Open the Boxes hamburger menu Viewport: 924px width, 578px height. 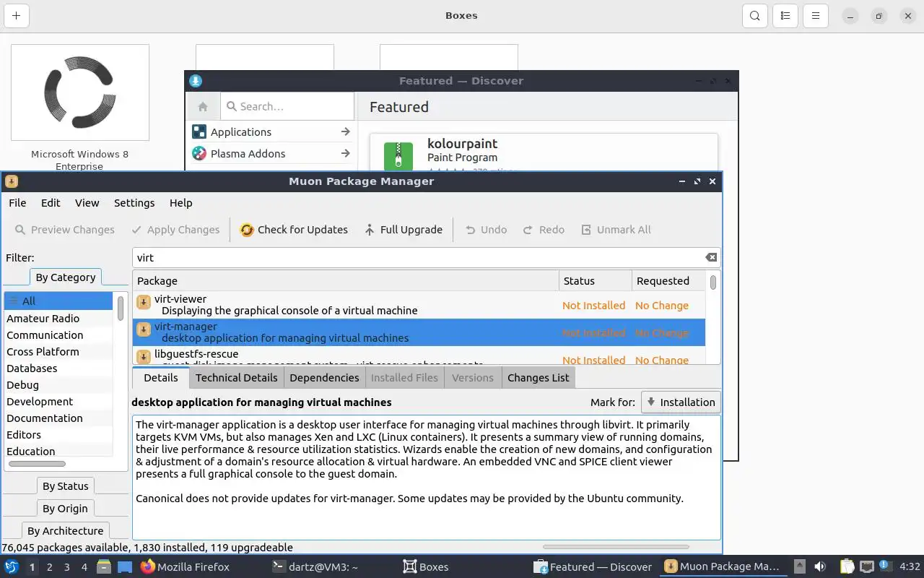pos(815,16)
